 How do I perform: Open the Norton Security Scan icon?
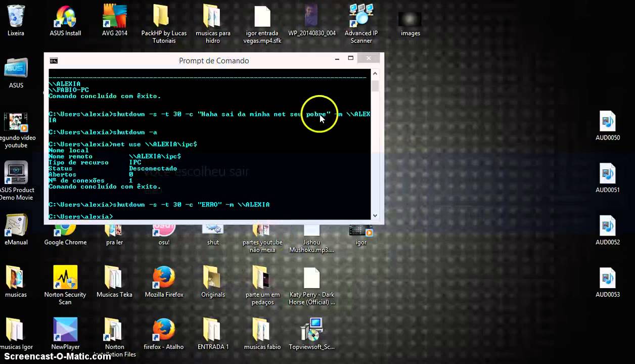[65, 278]
